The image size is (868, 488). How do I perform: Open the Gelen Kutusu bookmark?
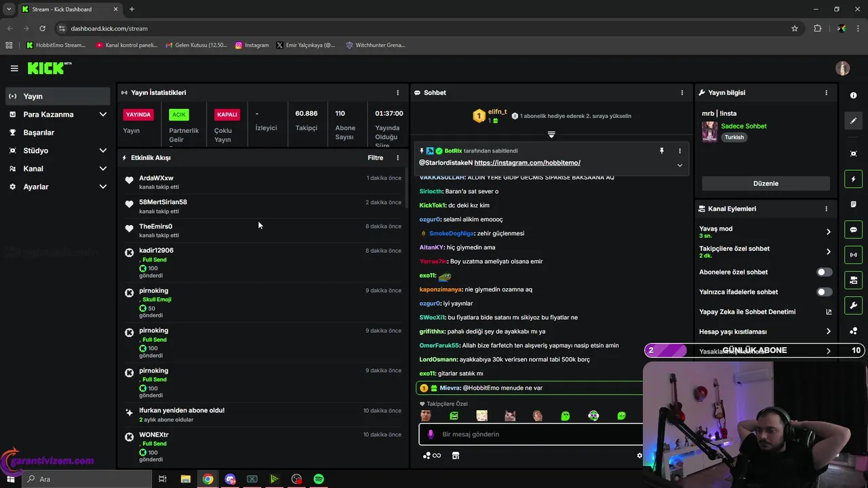(196, 45)
